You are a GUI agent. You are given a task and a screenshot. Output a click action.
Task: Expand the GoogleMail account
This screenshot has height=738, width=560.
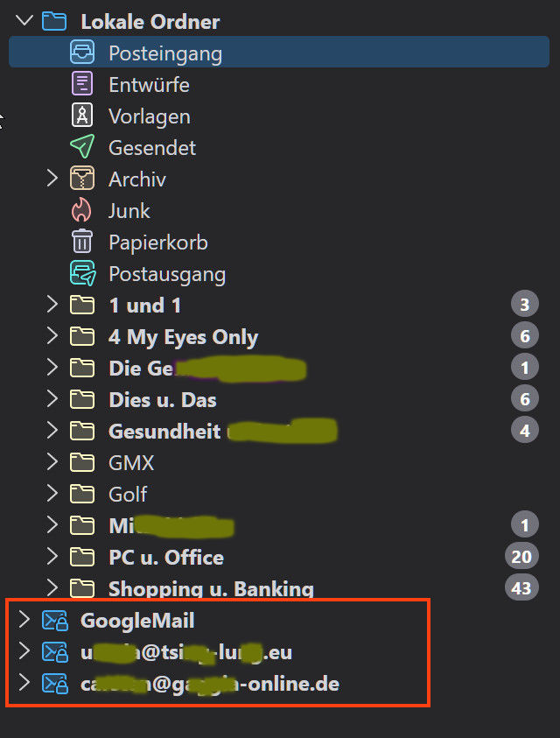[24, 620]
